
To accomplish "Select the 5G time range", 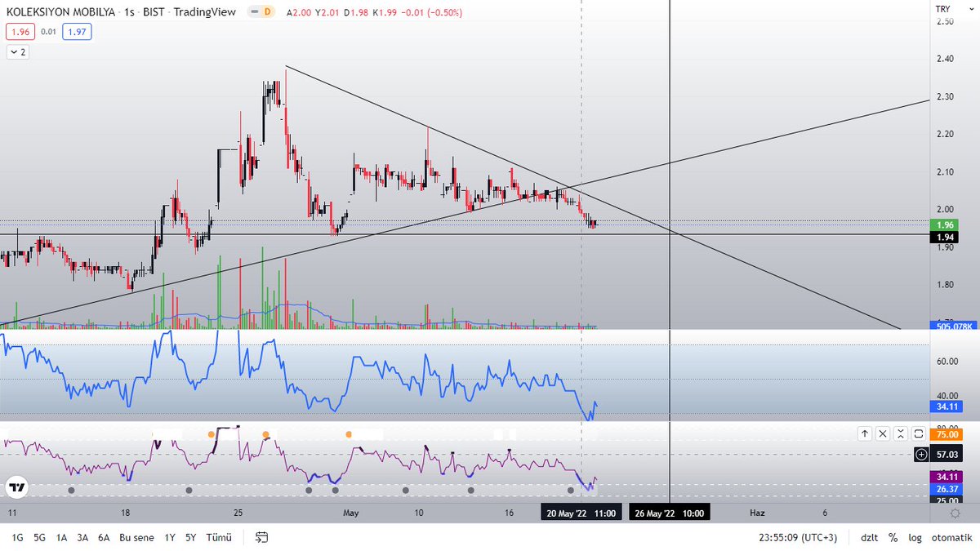I will tap(39, 537).
